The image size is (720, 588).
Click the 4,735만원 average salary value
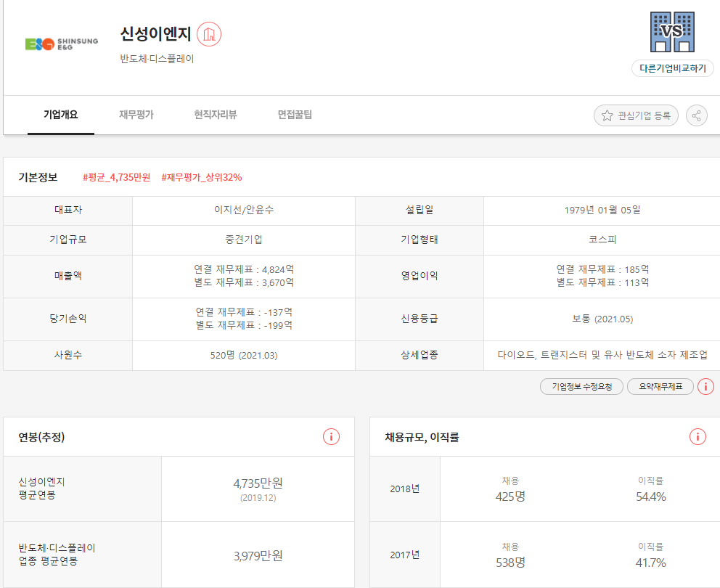258,483
